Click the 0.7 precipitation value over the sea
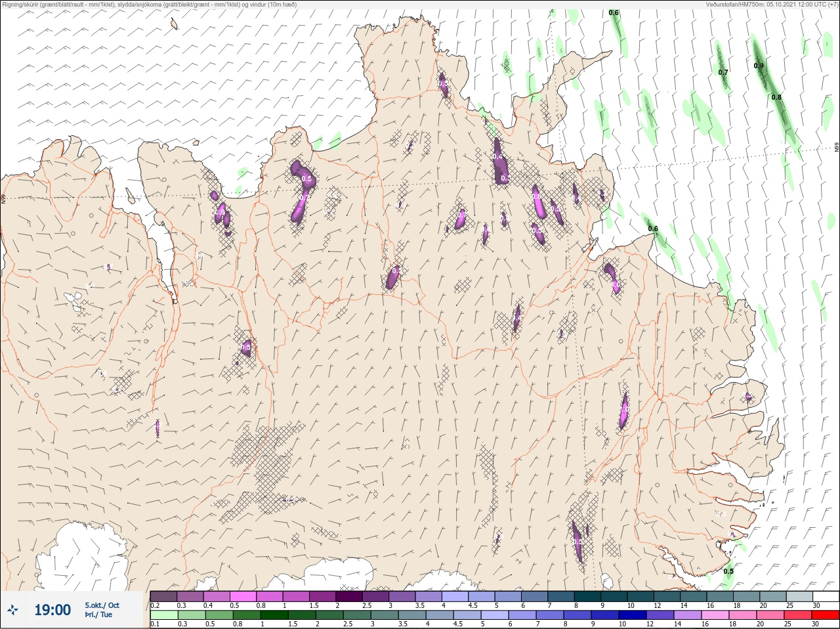Screen dimensions: 840x629 click(723, 72)
